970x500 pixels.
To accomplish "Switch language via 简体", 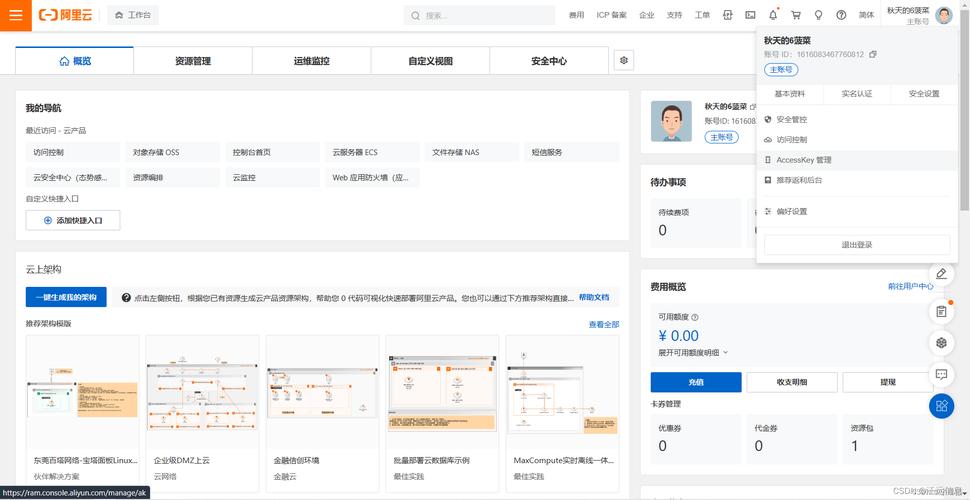I will click(866, 15).
